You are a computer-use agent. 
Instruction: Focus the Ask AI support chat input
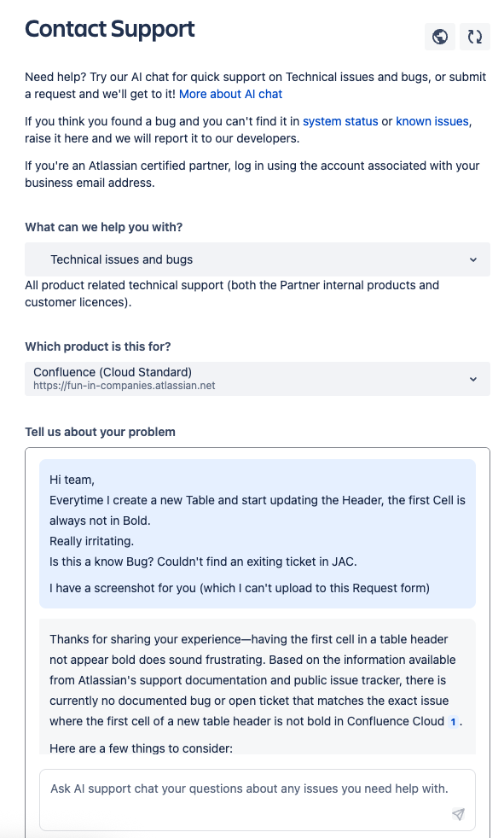258,800
